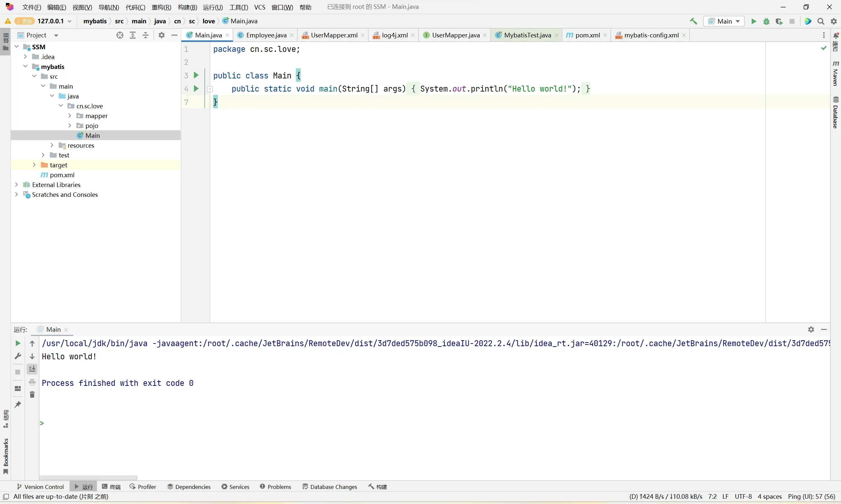Rerun Main from run panel
841x504 pixels.
[18, 343]
